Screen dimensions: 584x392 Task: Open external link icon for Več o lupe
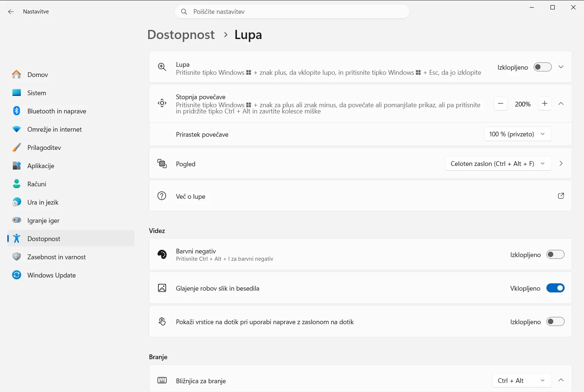pyautogui.click(x=561, y=196)
